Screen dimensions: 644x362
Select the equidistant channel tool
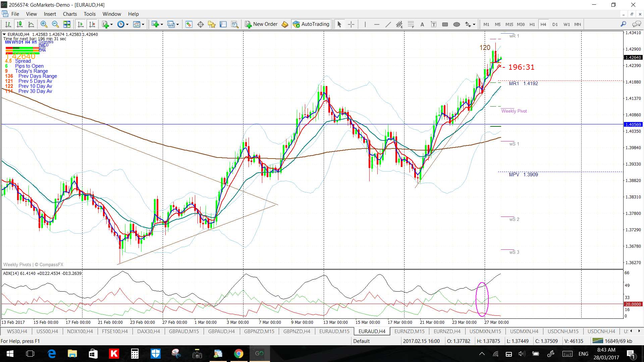click(399, 24)
